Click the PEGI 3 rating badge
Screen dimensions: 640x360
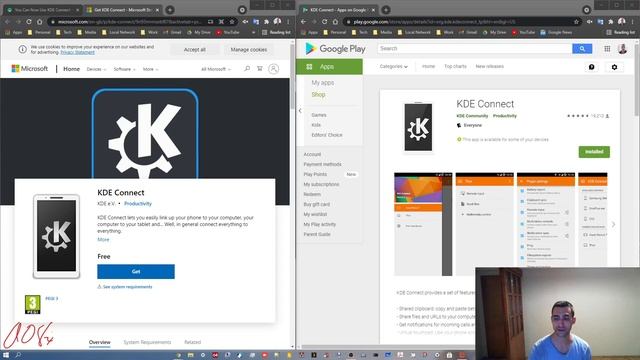[33, 304]
